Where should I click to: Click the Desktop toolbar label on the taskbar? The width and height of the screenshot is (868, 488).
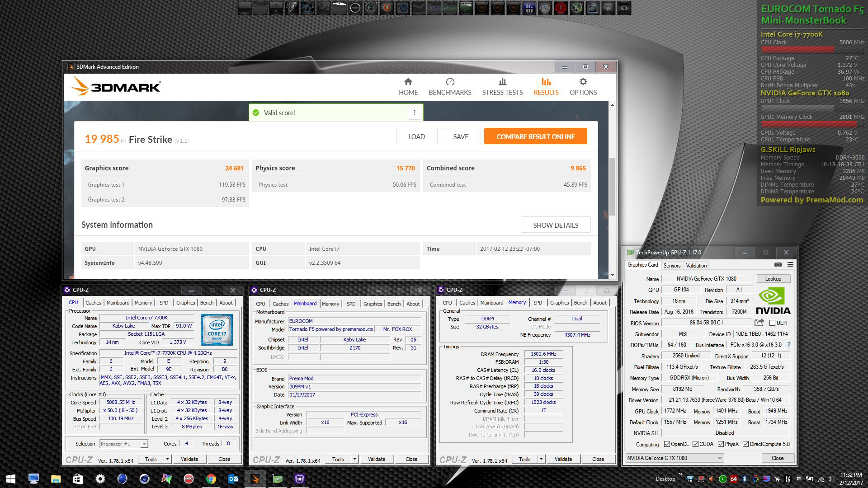665,479
